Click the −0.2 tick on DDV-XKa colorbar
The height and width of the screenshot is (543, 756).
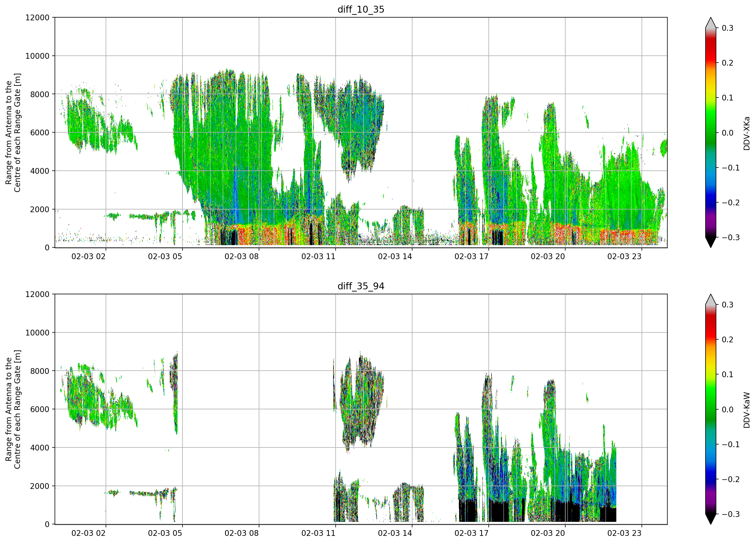731,203
